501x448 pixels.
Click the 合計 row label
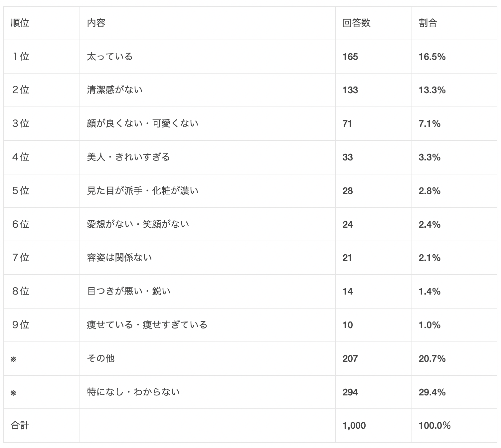[20, 425]
